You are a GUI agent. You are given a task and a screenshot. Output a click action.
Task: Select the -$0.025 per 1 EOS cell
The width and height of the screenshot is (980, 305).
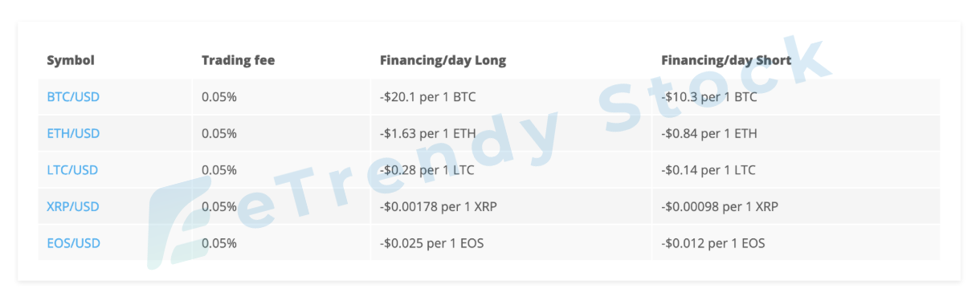pyautogui.click(x=511, y=243)
